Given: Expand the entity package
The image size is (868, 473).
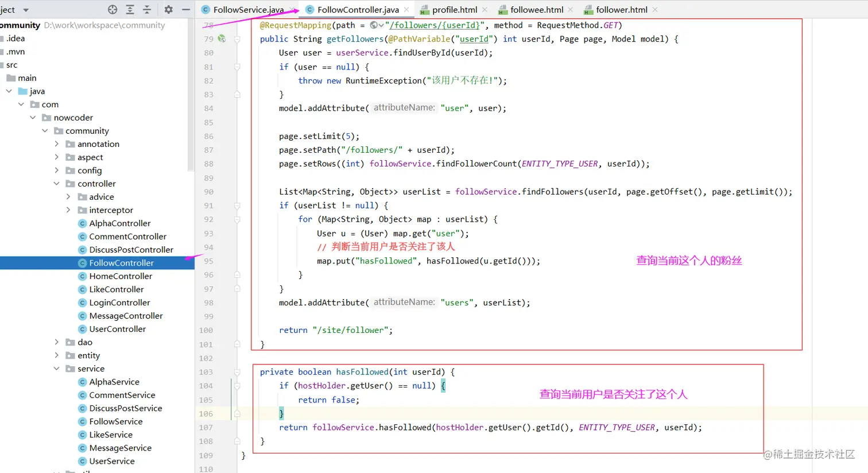Looking at the screenshot, I should tap(56, 355).
